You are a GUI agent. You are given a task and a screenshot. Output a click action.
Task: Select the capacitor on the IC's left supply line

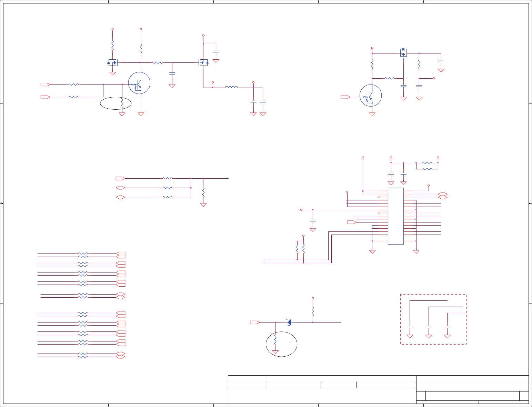[313, 220]
